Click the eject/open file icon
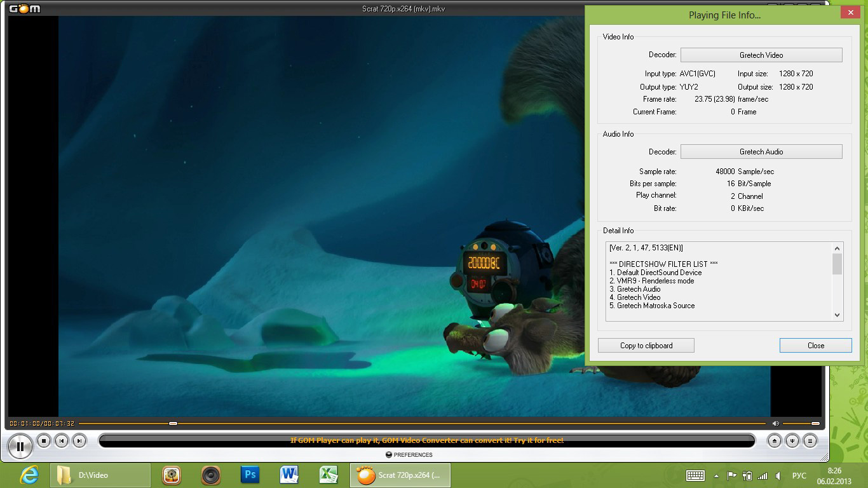Screen dimensions: 868x488 pyautogui.click(x=774, y=440)
